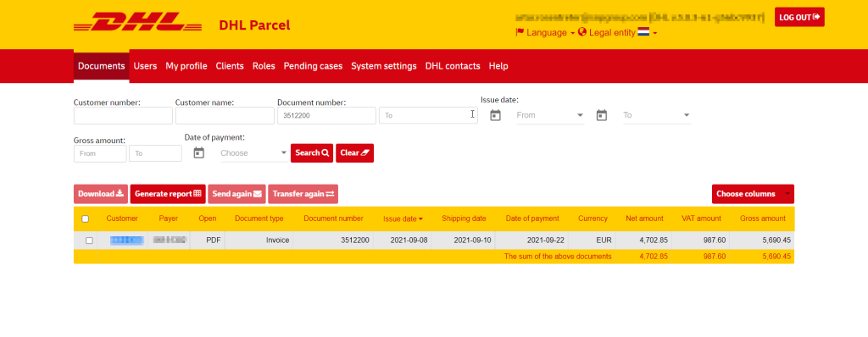868x337 pixels.
Task: Sort by the Document number column header
Action: 333,218
